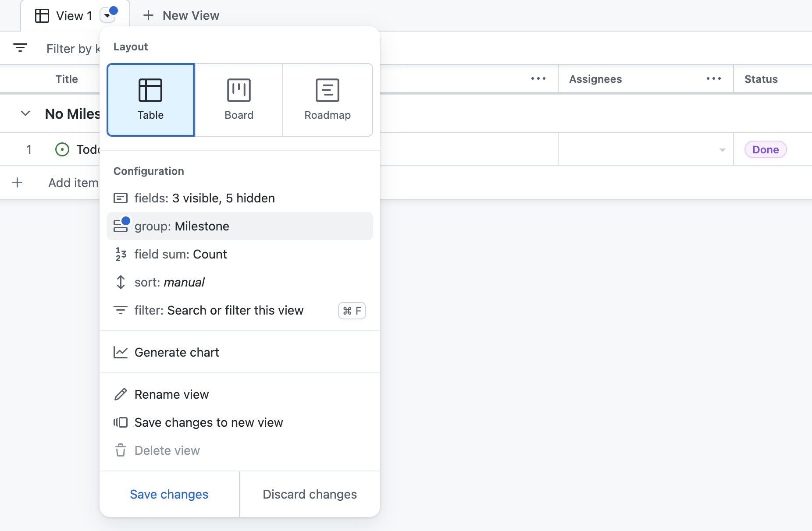Open group: Milestone setting
The width and height of the screenshot is (812, 531).
[239, 226]
